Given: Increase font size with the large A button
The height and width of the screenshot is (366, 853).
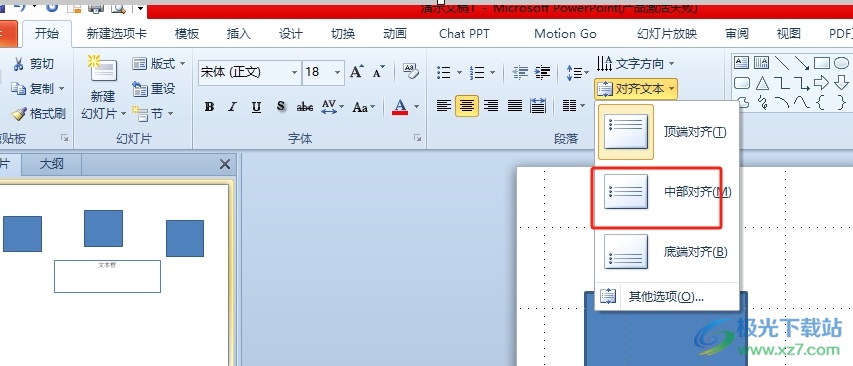Looking at the screenshot, I should coord(356,72).
